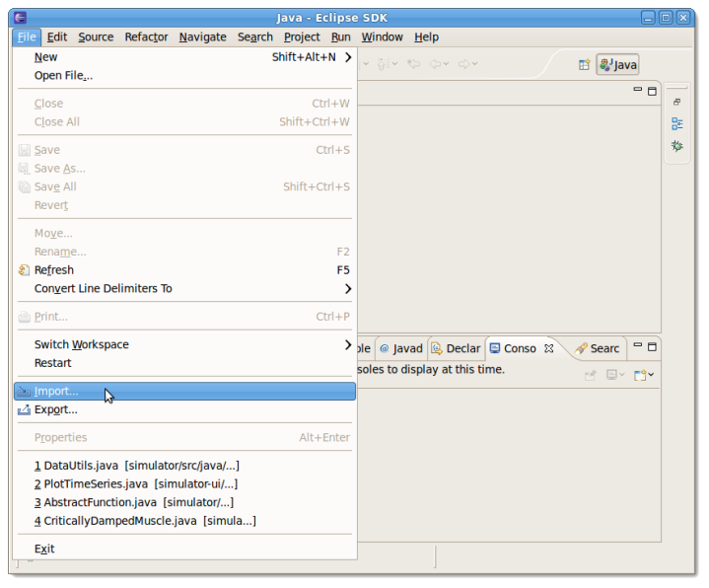This screenshot has width=709, height=588.
Task: Open the green bug fast-view icon
Action: point(676,146)
